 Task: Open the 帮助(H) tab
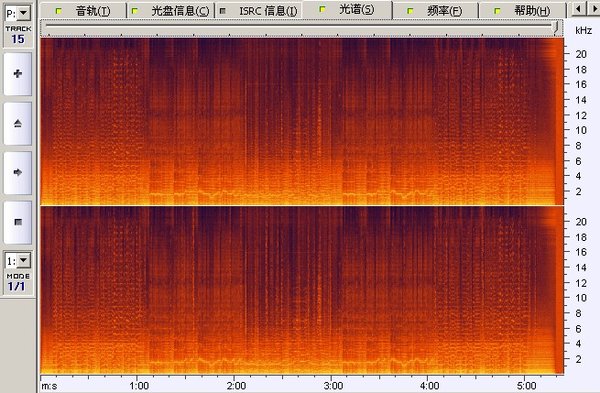[523, 11]
